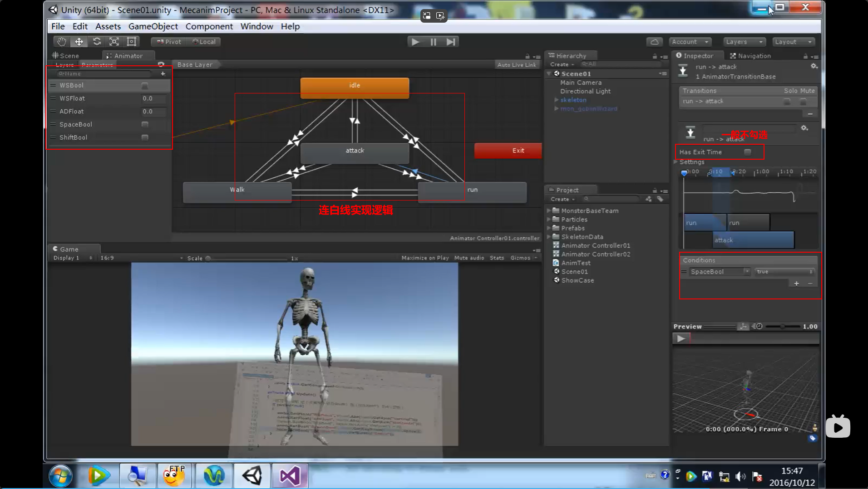Click the Pause button in the toolbar

point(433,42)
